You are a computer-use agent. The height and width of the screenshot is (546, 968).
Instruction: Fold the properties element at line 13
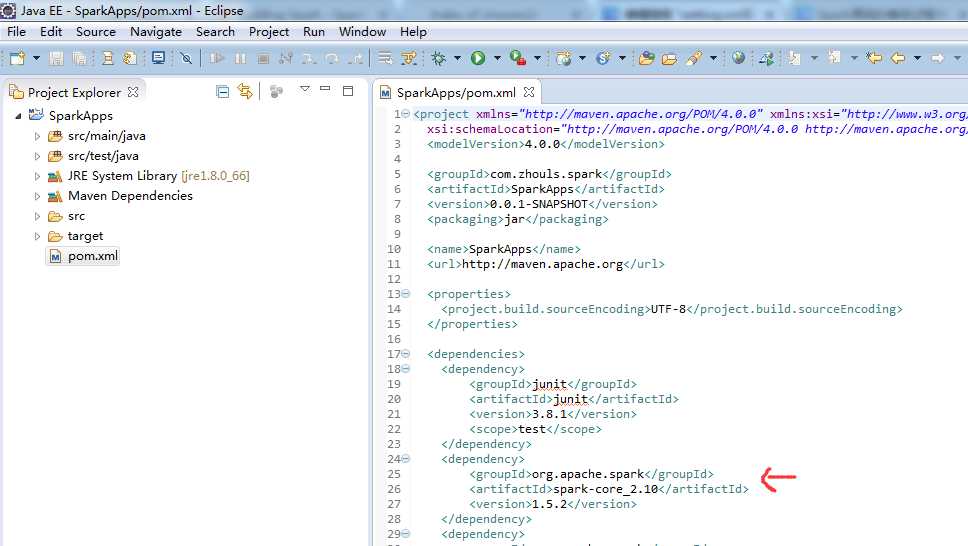(406, 294)
